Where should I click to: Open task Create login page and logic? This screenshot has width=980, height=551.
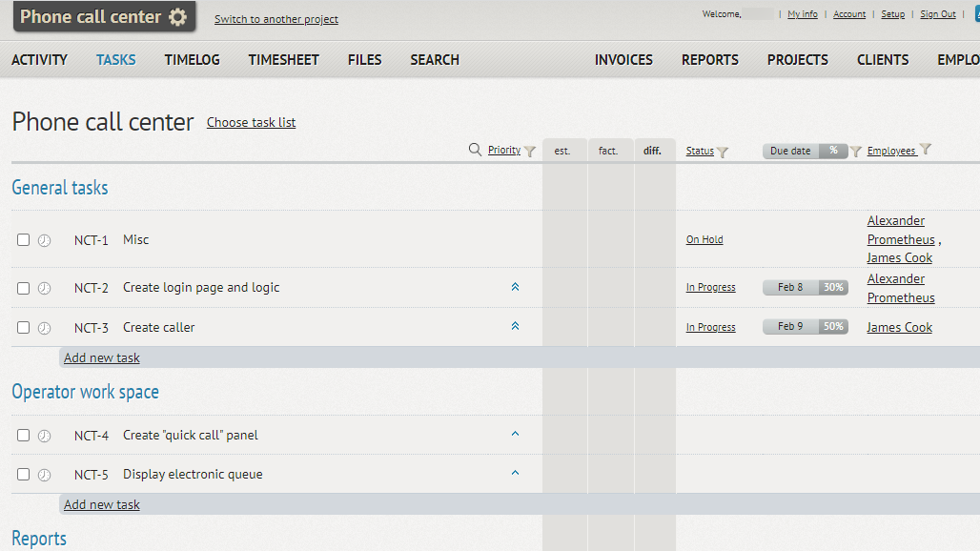coord(201,287)
